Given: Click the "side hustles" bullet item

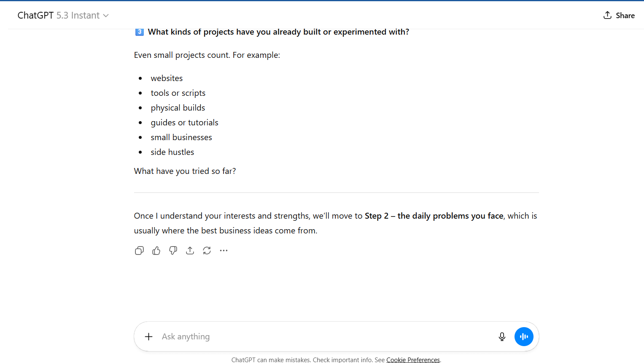Looking at the screenshot, I should 172,152.
